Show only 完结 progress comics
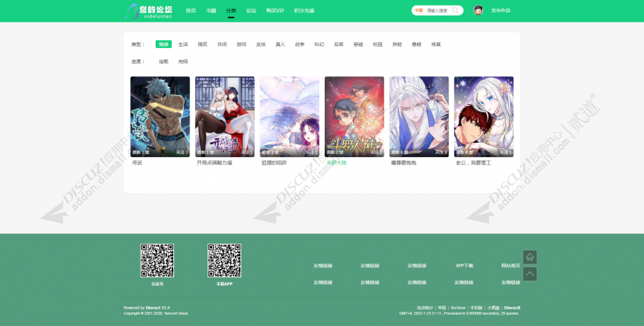 tap(183, 62)
